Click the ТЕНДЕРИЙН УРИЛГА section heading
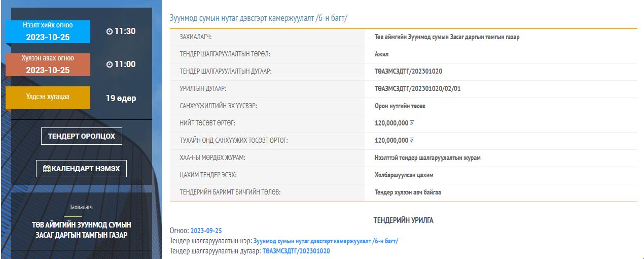The width and height of the screenshot is (644, 259). click(404, 220)
